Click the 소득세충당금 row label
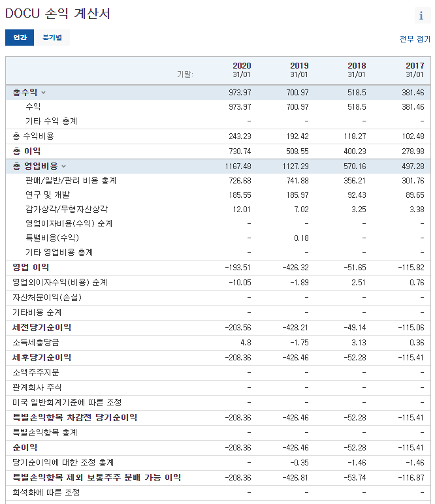 [x=36, y=343]
